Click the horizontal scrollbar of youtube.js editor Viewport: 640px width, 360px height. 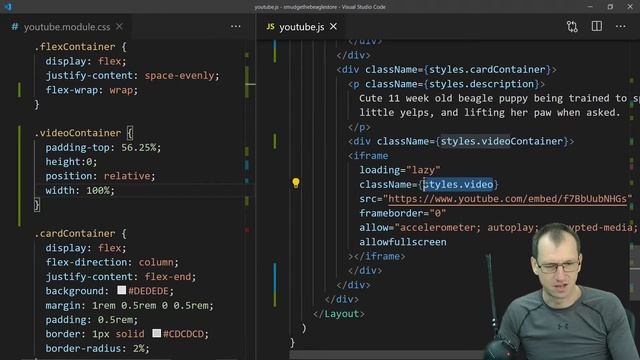tap(388, 355)
